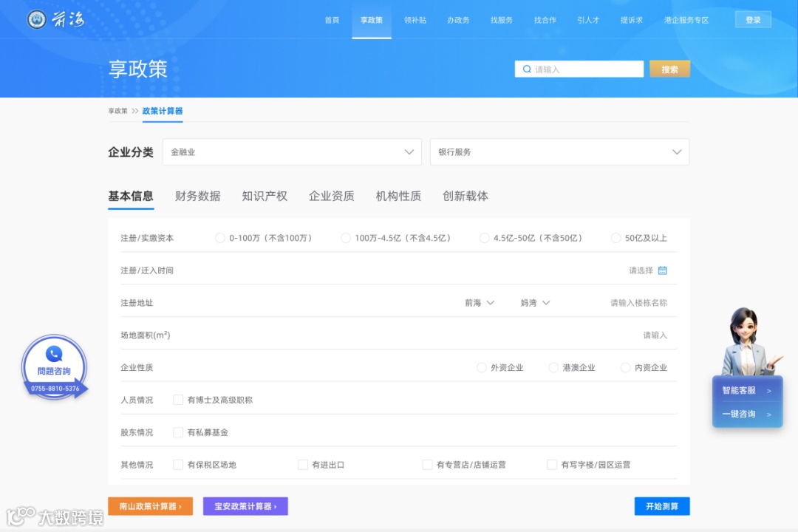Open the 机构性质 tab

point(398,196)
